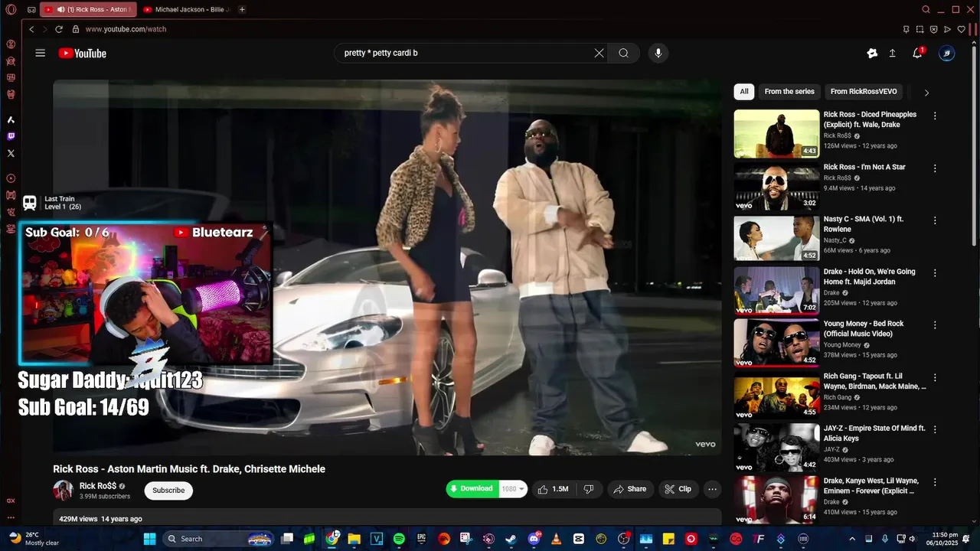The height and width of the screenshot is (551, 980).
Task: Click the address bar URL youtube.com/watch
Action: coord(126,29)
